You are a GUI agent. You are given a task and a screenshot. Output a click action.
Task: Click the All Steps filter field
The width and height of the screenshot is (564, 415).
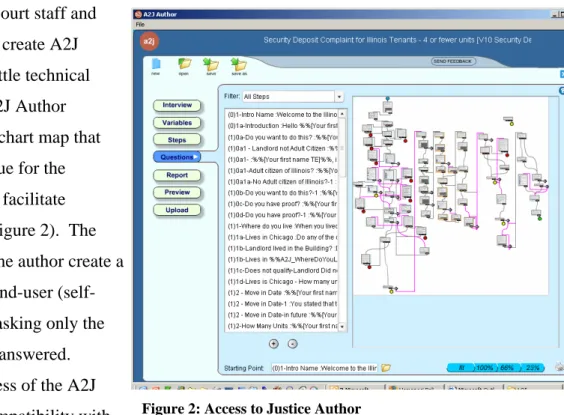point(288,96)
